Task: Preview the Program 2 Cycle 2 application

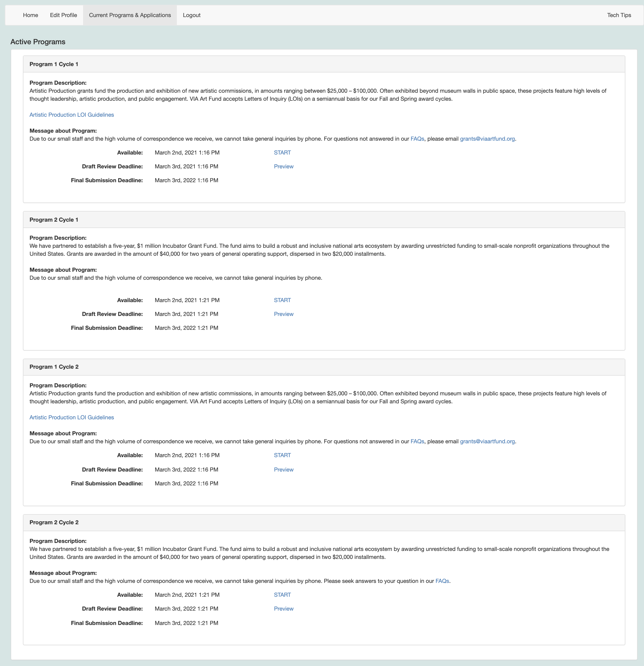Action: point(284,609)
